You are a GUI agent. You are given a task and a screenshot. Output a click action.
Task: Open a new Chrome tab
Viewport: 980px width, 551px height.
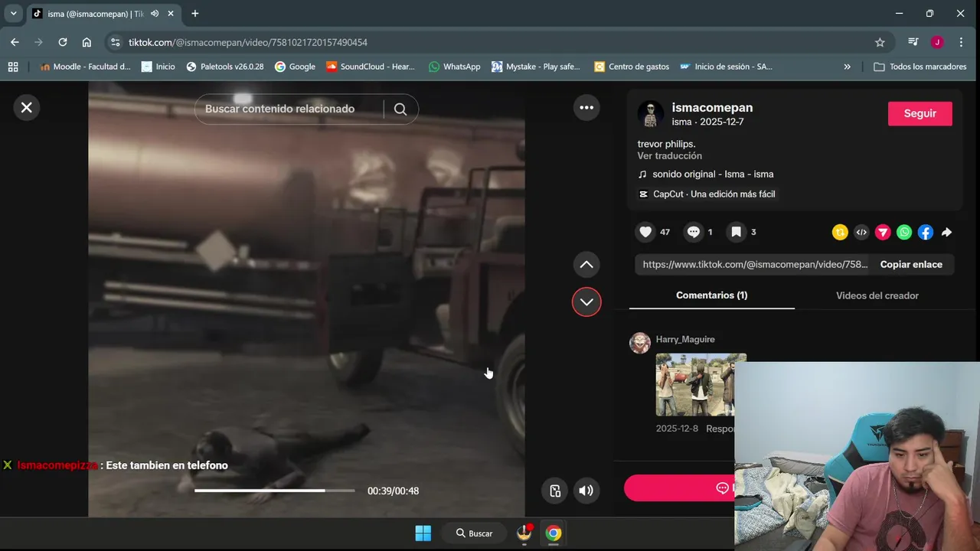pyautogui.click(x=194, y=14)
